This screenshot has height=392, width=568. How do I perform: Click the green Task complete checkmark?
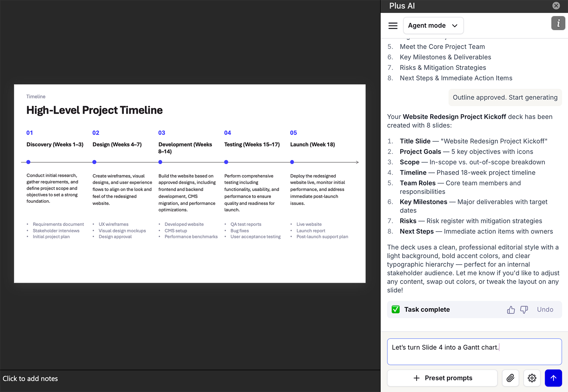(395, 310)
